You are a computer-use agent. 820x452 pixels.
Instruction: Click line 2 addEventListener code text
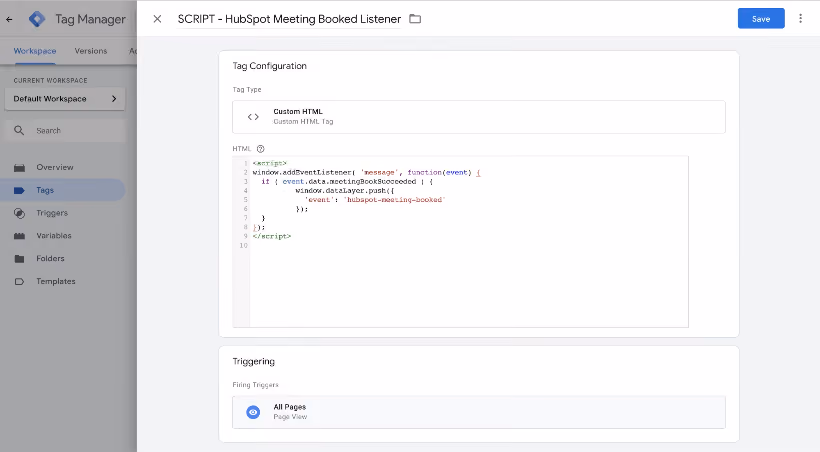click(x=366, y=172)
